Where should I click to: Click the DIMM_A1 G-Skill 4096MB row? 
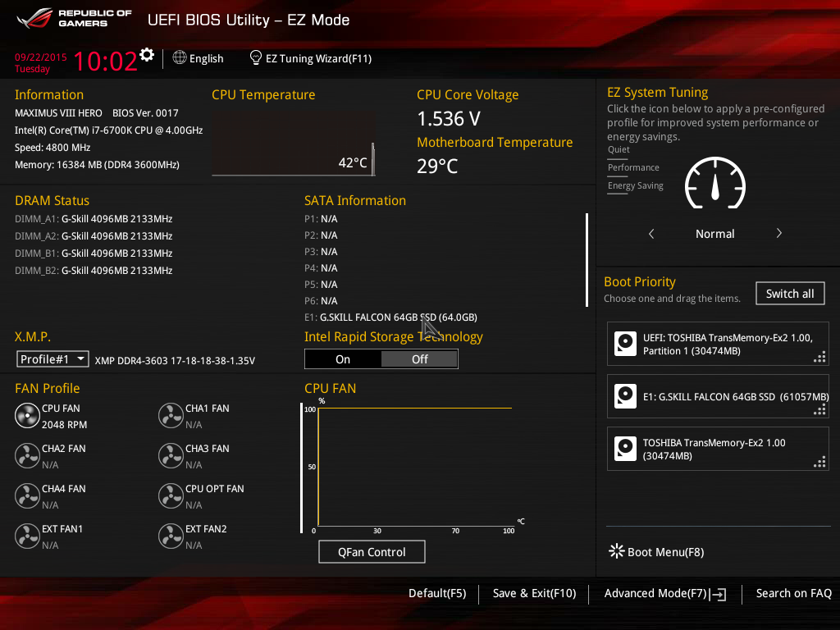pos(94,218)
